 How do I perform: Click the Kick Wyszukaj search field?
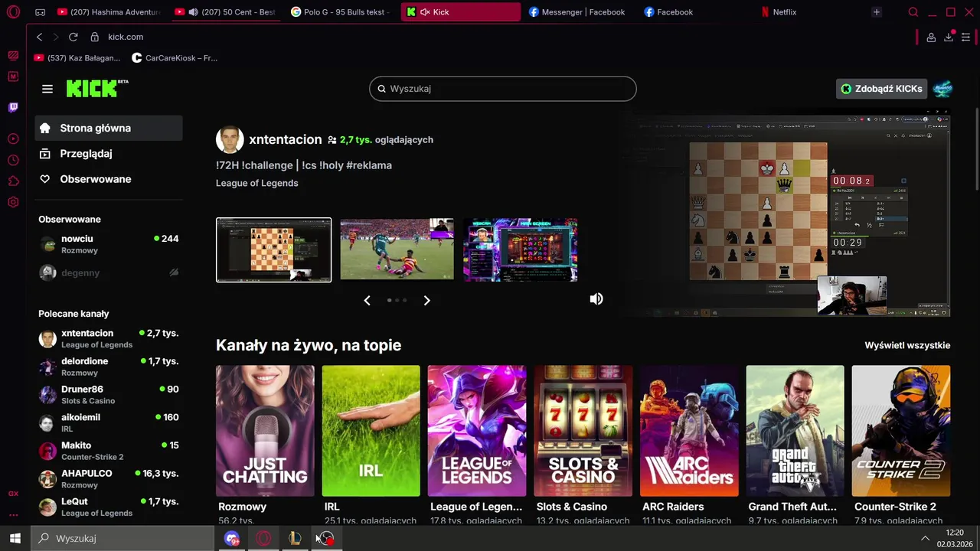point(503,89)
